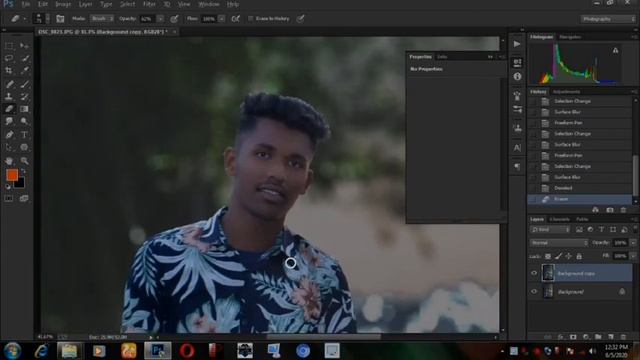This screenshot has height=360, width=640.
Task: Open the Clone Source panel icon
Action: click(517, 128)
